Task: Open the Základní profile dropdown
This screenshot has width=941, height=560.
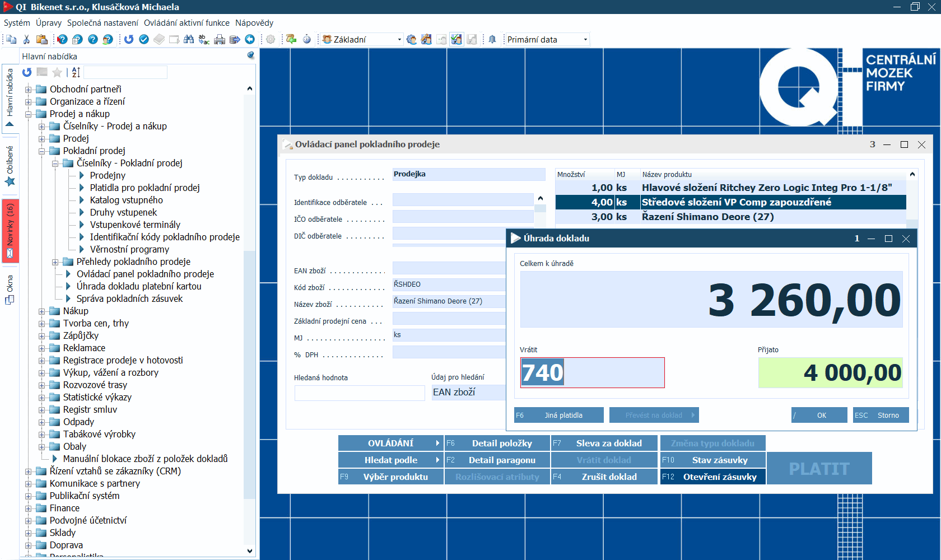Action: click(x=399, y=40)
